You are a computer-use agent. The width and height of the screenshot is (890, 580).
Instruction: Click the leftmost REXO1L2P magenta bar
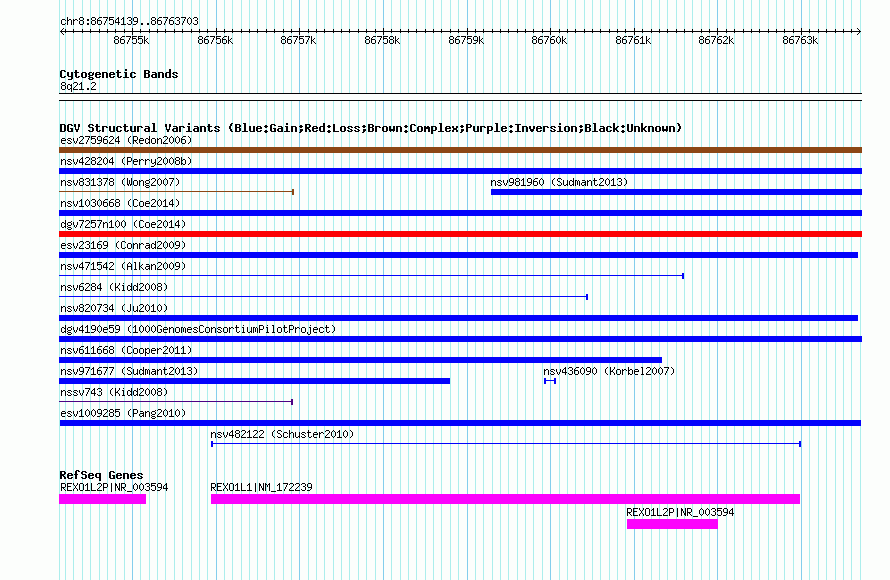pyautogui.click(x=102, y=499)
